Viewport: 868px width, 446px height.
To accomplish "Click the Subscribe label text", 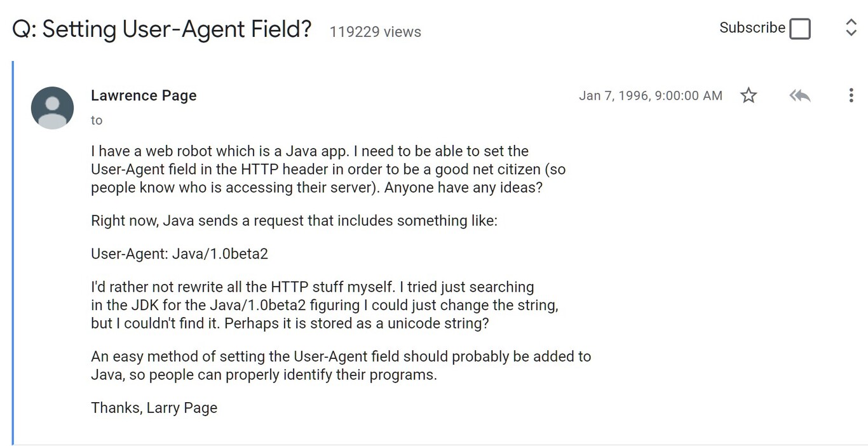I will (x=752, y=28).
